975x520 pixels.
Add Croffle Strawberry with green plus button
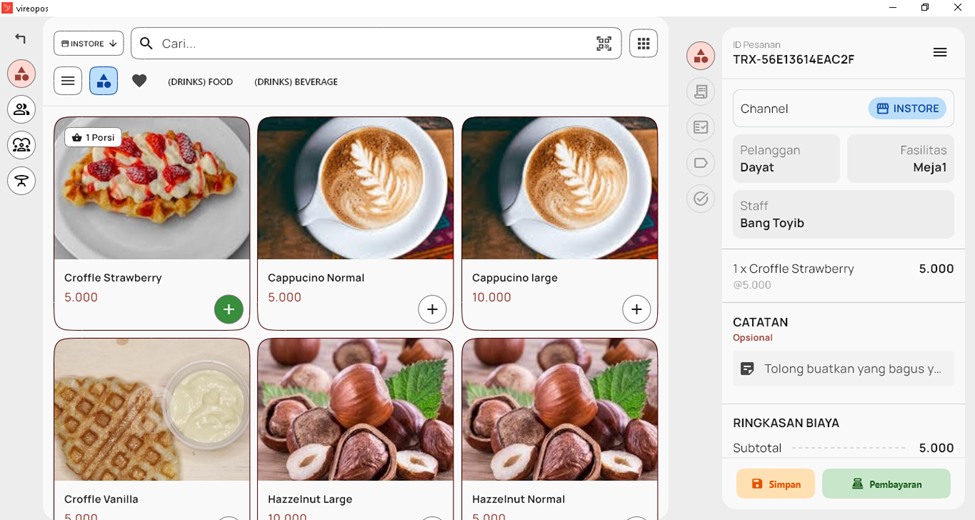[x=228, y=310]
